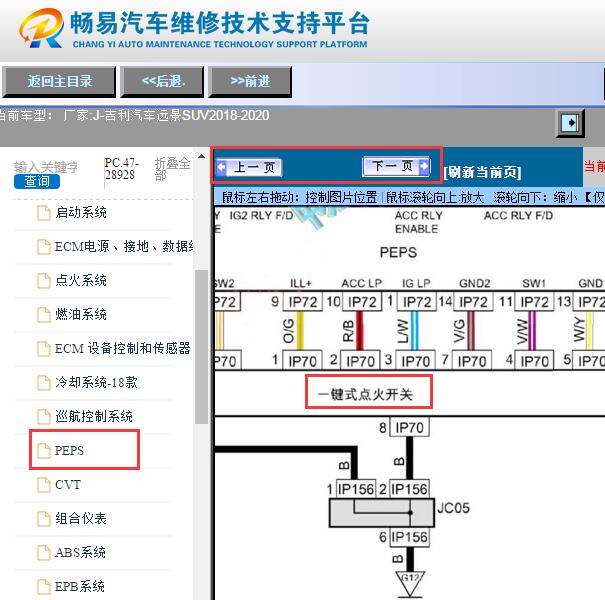Viewport: 605px width, 600px height.
Task: Open ECM 设备控制和传感器 item
Action: (x=123, y=348)
